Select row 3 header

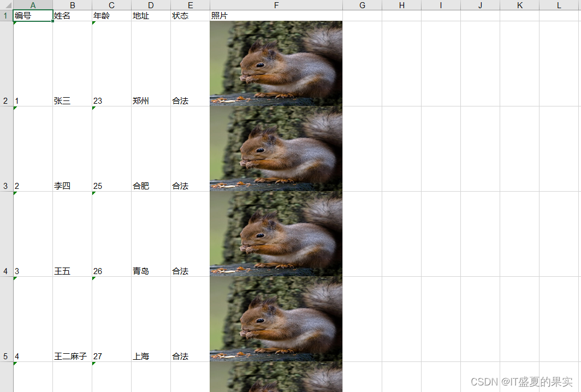tap(7, 149)
